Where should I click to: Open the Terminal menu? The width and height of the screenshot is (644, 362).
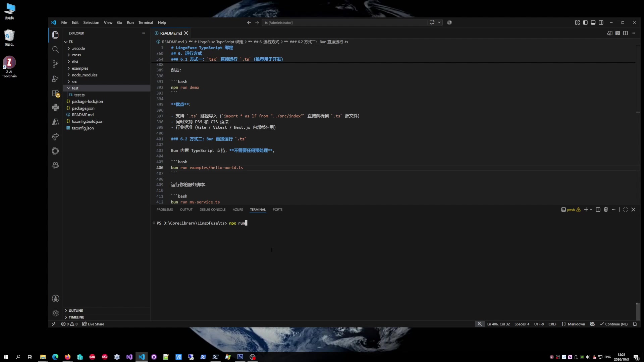point(146,22)
